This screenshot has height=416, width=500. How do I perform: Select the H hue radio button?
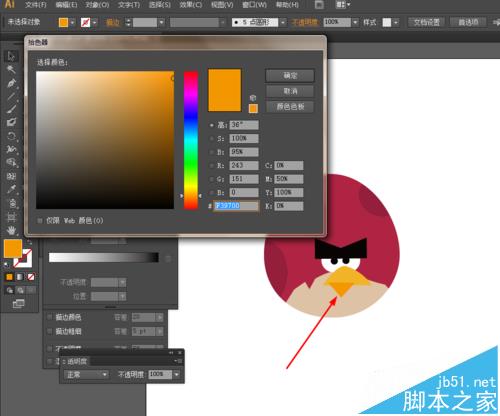click(212, 125)
